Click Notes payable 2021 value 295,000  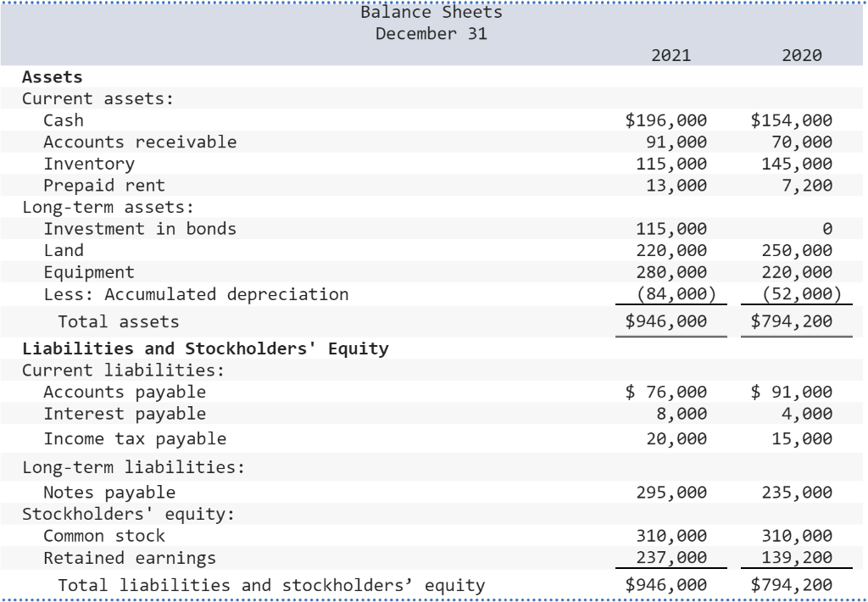click(x=671, y=493)
